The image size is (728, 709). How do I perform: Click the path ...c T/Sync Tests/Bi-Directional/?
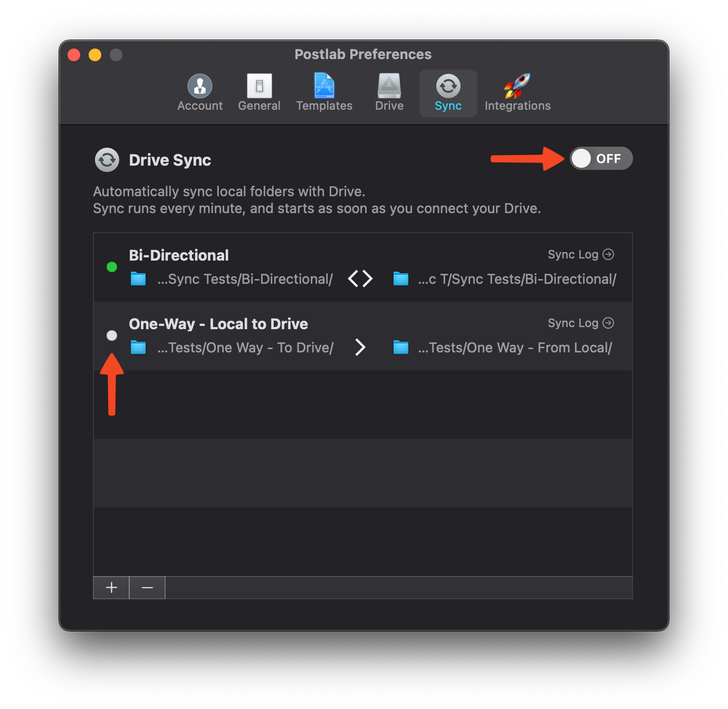[x=518, y=279]
